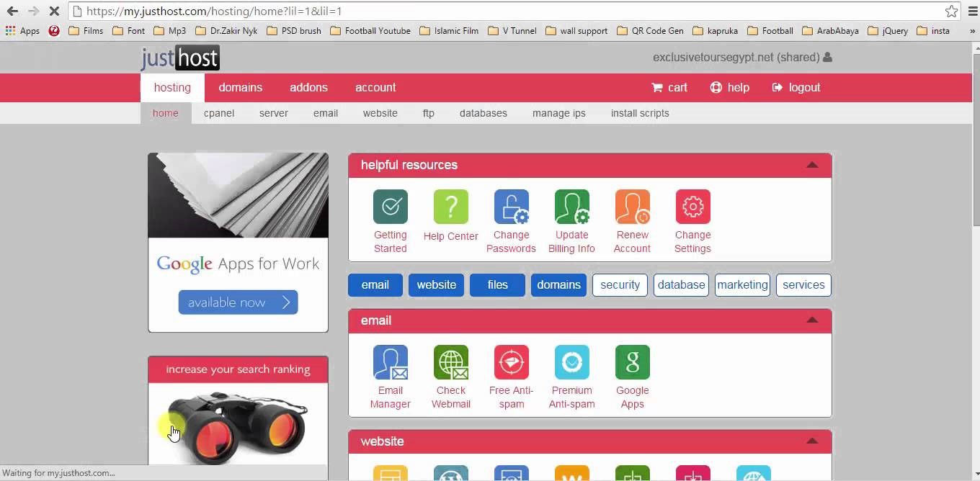This screenshot has width=980, height=481.
Task: Bookmark this page with the star icon
Action: pos(952,11)
